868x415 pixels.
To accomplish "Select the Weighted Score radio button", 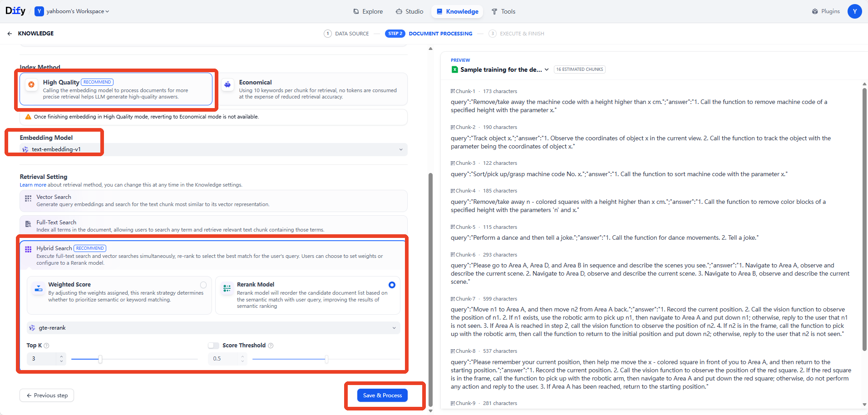I will [x=203, y=285].
